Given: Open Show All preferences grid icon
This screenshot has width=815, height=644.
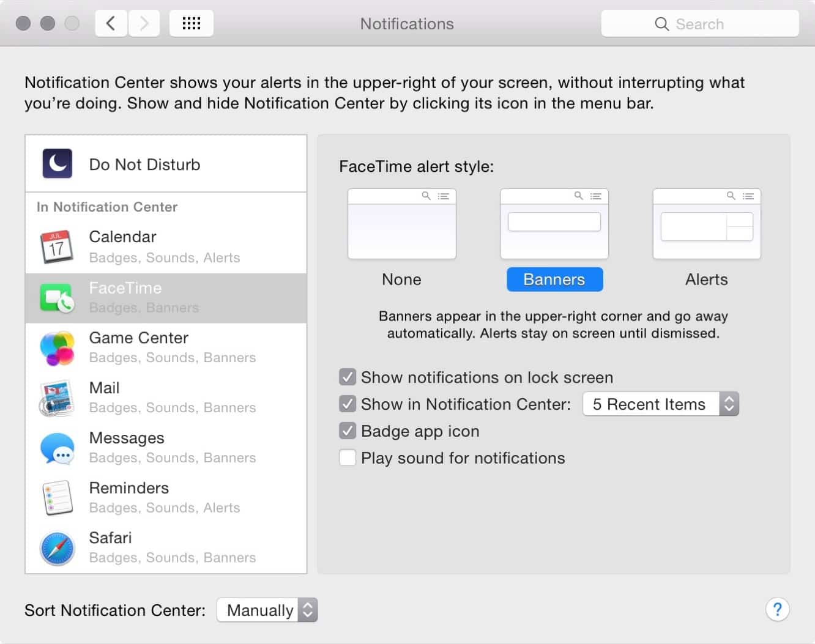Looking at the screenshot, I should click(x=192, y=24).
